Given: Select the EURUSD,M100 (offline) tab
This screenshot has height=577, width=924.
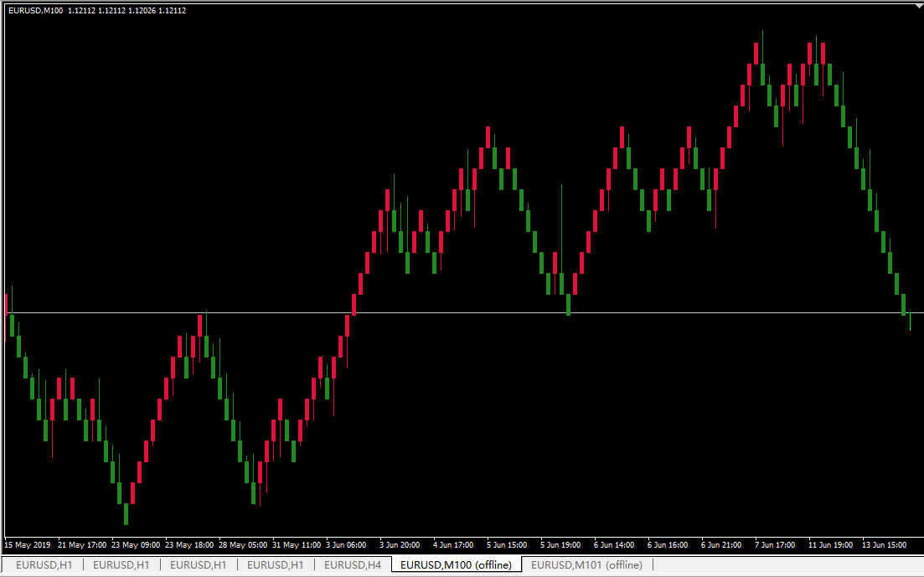Looking at the screenshot, I should (x=456, y=565).
